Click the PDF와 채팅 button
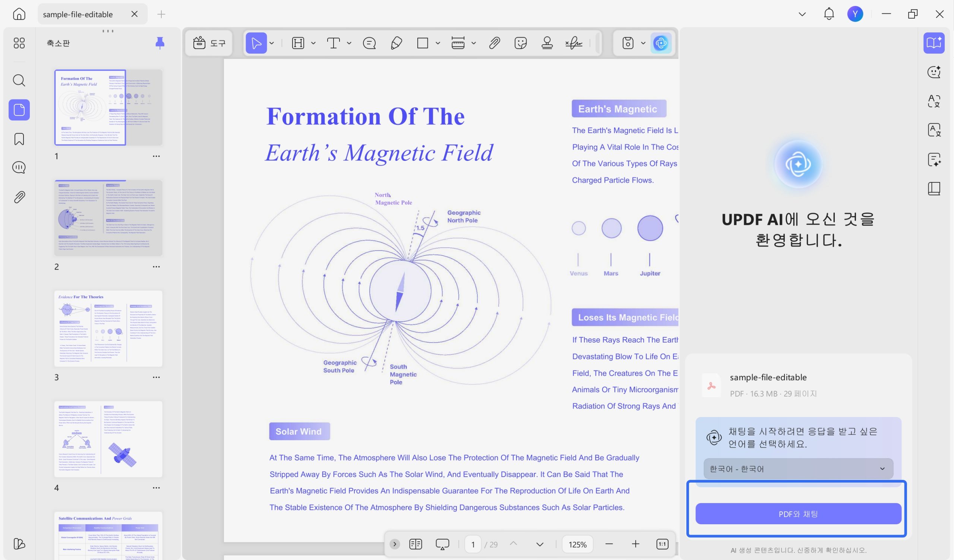The image size is (954, 560). pyautogui.click(x=798, y=514)
